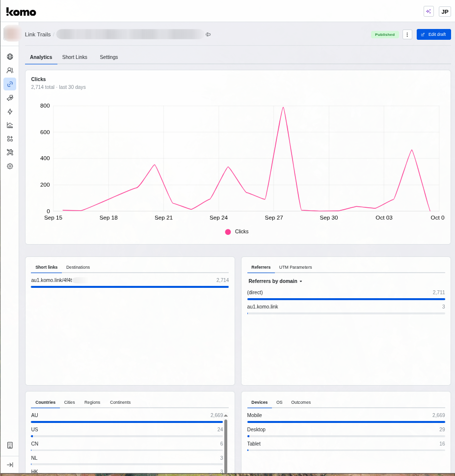Open the lightning bolt automations icon
This screenshot has height=476, width=455.
click(10, 112)
